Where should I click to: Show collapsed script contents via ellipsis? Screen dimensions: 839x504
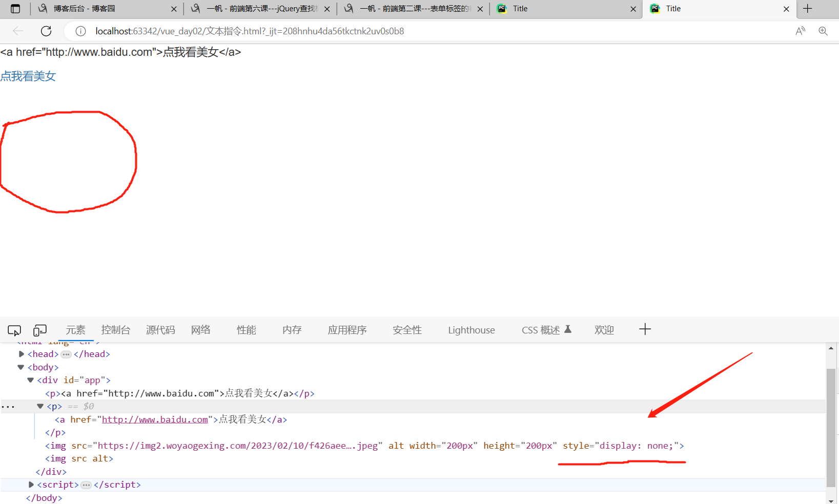86,485
